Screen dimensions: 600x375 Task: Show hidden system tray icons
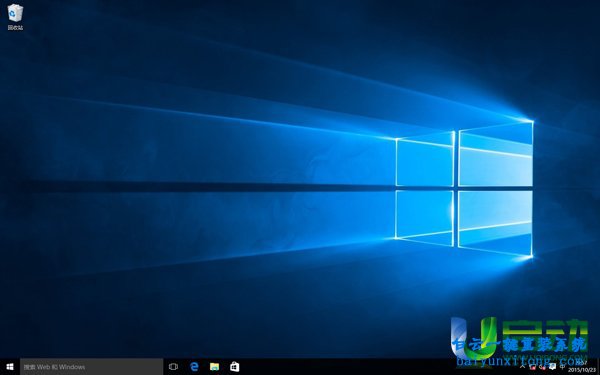pos(522,367)
